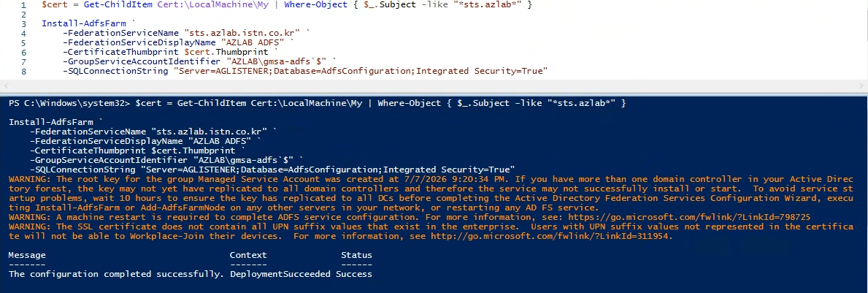Screen dimensions: 868x293
Task: Click line number 3 in the script editor
Action: click(x=23, y=24)
